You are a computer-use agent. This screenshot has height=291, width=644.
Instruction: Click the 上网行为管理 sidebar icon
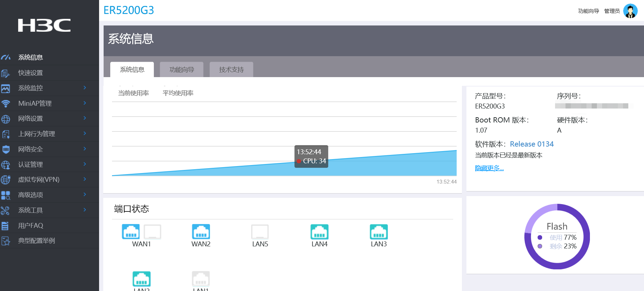(6, 134)
